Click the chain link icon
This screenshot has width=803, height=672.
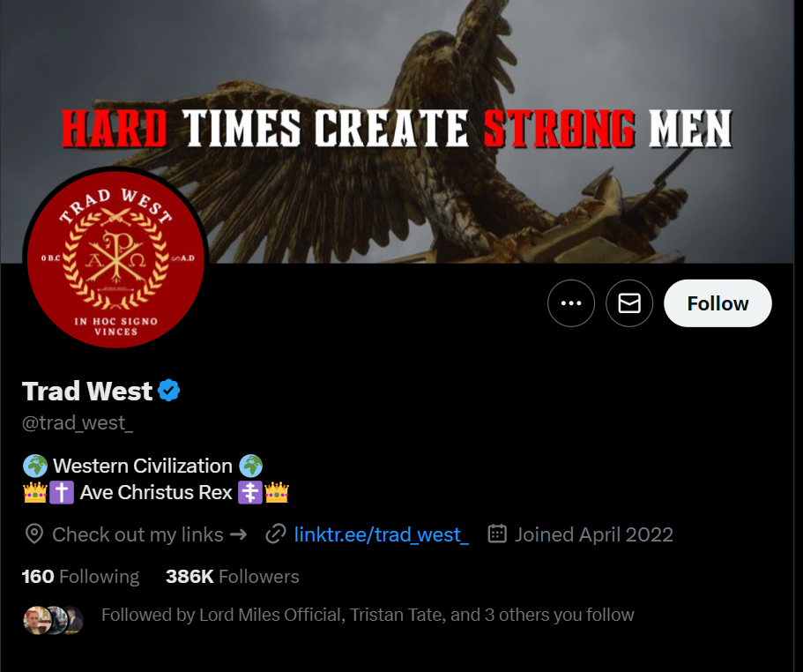tap(276, 534)
